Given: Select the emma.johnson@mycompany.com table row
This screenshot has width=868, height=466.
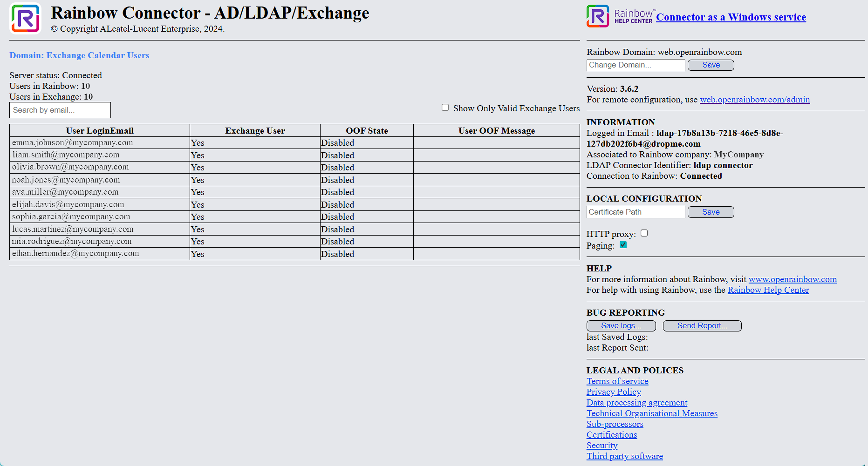Looking at the screenshot, I should tap(73, 143).
